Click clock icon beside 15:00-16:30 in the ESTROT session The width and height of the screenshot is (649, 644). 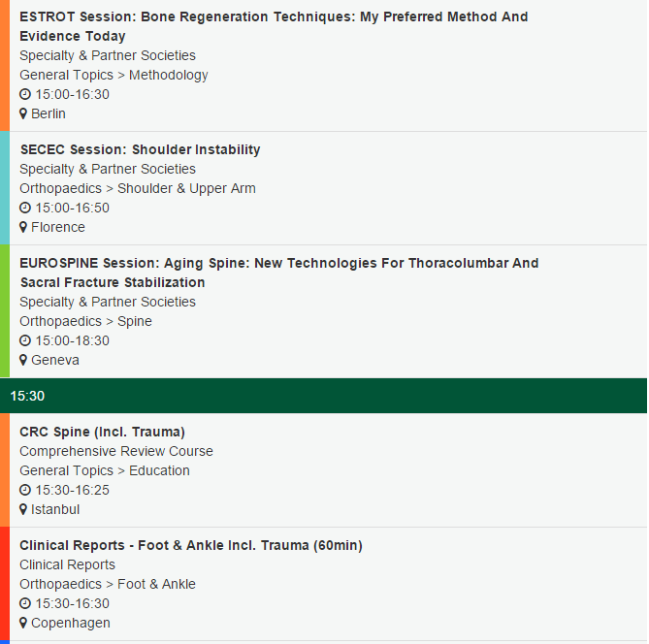25,95
